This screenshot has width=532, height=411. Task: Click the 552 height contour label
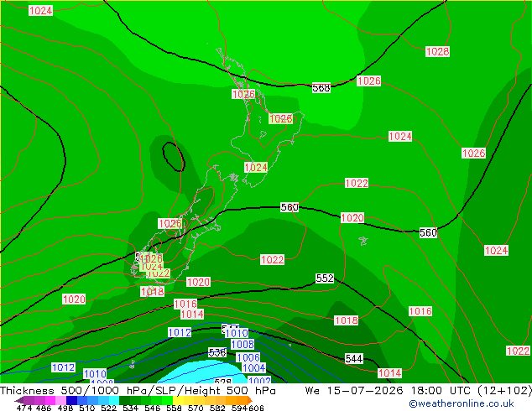[x=325, y=278]
